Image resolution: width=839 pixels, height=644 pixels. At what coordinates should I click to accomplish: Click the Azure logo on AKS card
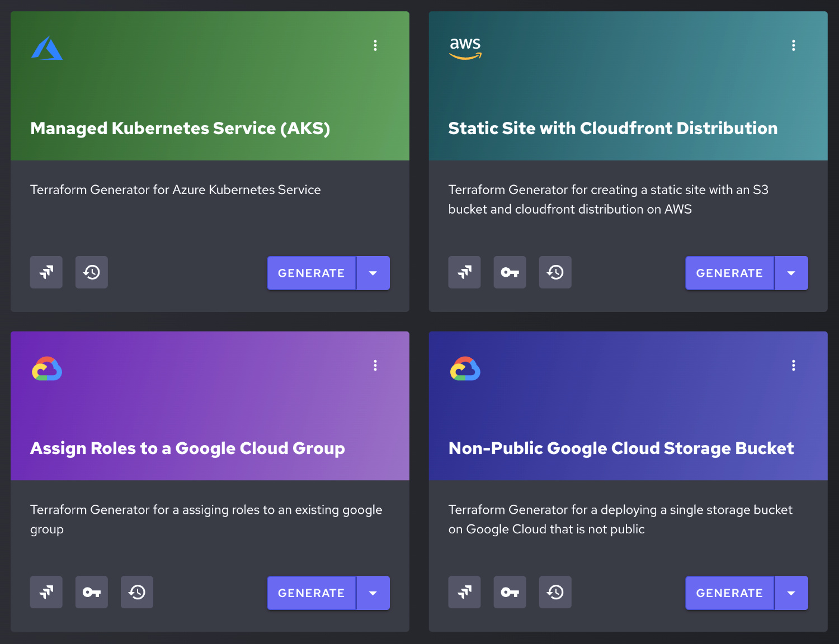click(46, 49)
